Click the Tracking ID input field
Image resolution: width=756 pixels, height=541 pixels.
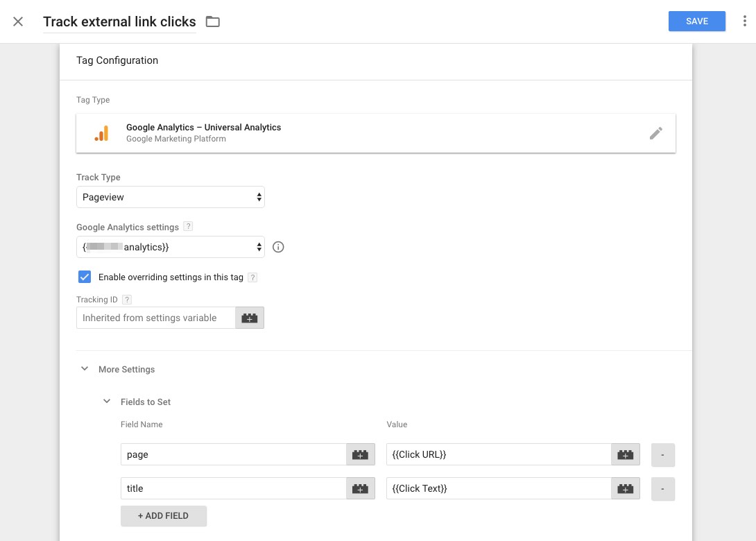[x=156, y=318]
